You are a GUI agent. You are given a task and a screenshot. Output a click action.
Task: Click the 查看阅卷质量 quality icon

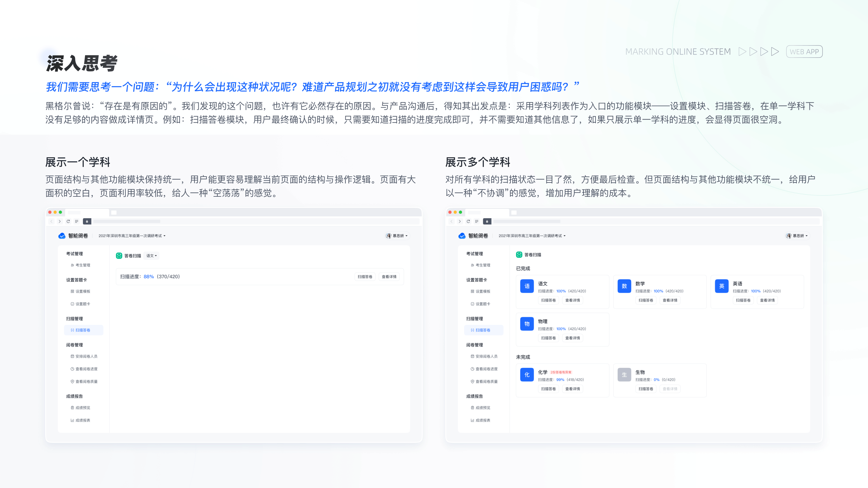pyautogui.click(x=72, y=382)
